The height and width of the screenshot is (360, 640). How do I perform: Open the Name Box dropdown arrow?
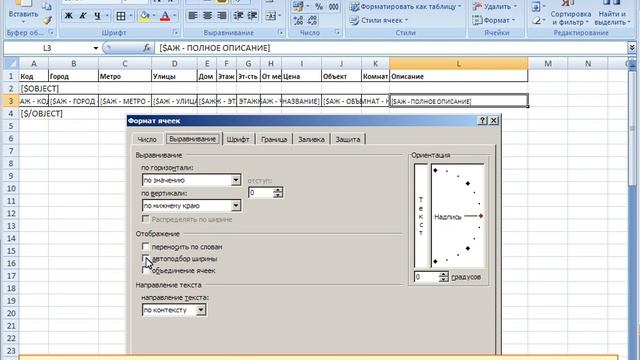tap(96, 48)
